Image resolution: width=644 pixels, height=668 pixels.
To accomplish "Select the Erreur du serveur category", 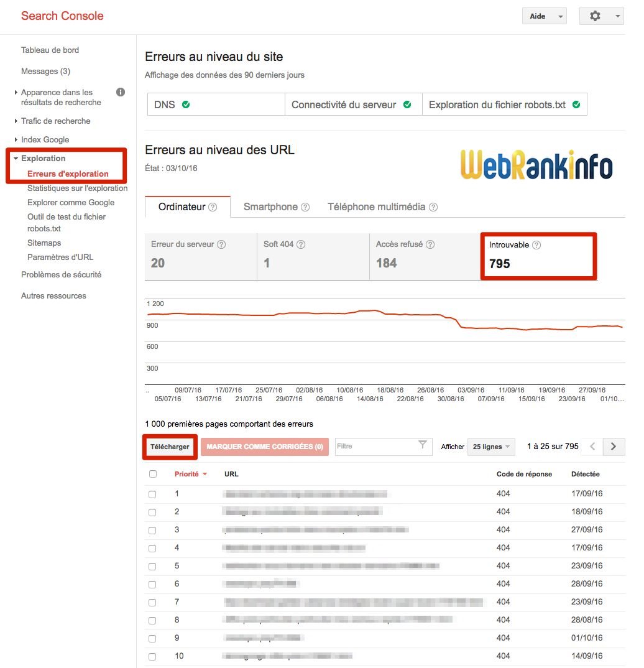I will 201,256.
